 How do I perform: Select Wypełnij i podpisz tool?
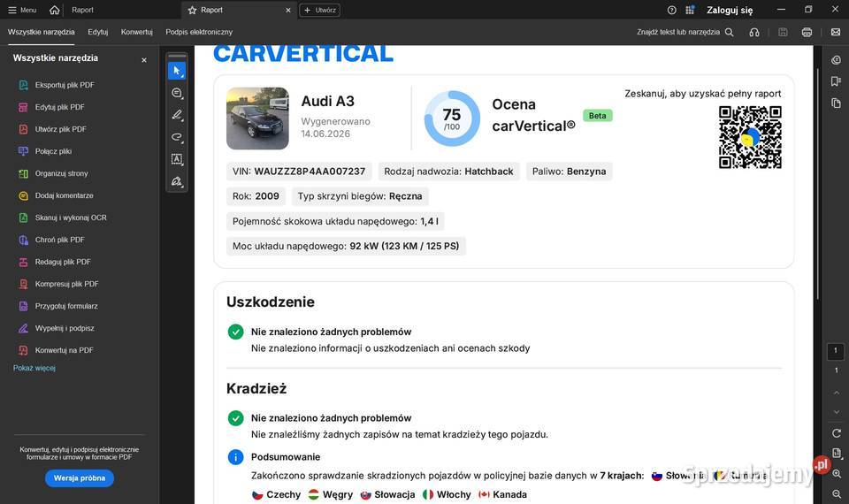57,329
